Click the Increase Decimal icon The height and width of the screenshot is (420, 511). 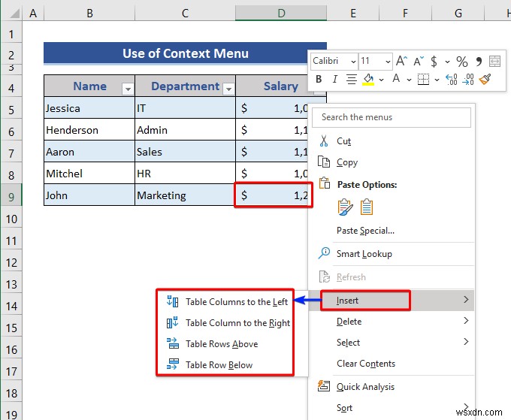[x=452, y=79]
